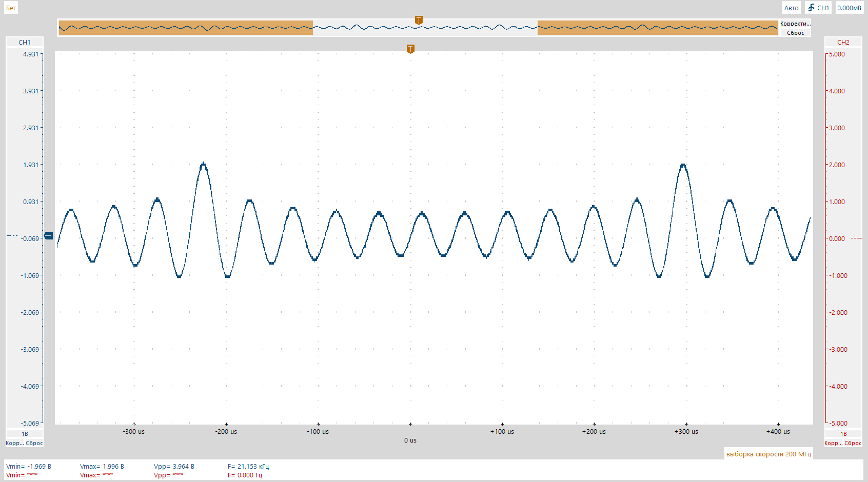868x482 pixels.
Task: Click the -5.069 value on the CH1 scale
Action: (x=30, y=423)
